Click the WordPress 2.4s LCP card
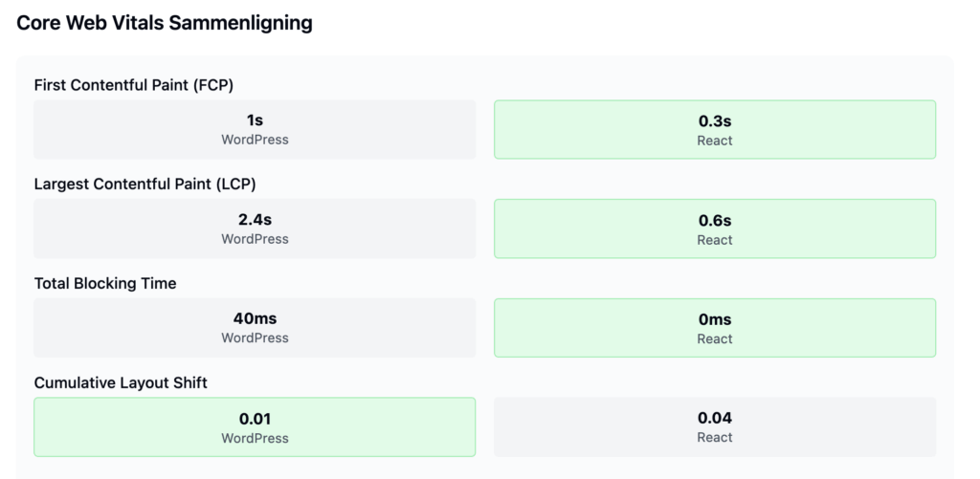 [x=255, y=229]
